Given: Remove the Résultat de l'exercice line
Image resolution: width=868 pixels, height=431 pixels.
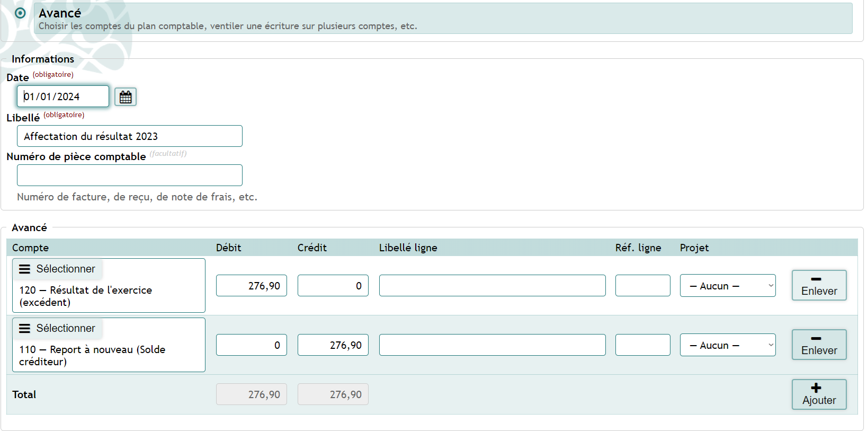Looking at the screenshot, I should tap(819, 285).
